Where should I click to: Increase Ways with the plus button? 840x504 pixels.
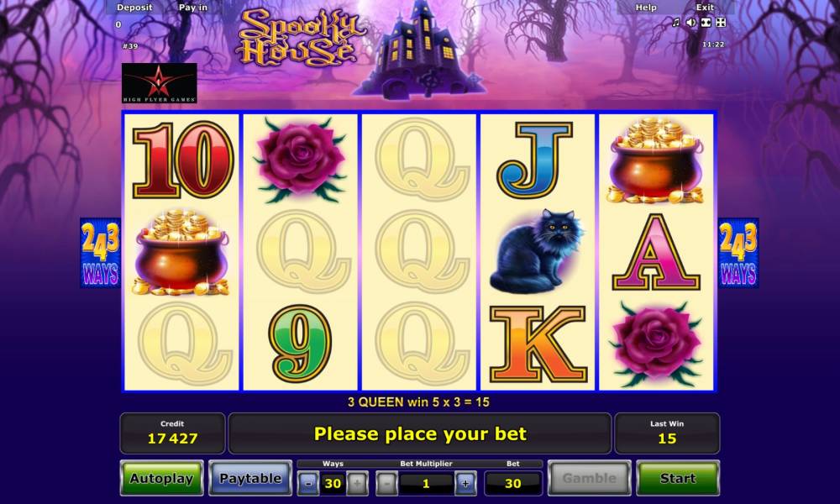(x=357, y=483)
